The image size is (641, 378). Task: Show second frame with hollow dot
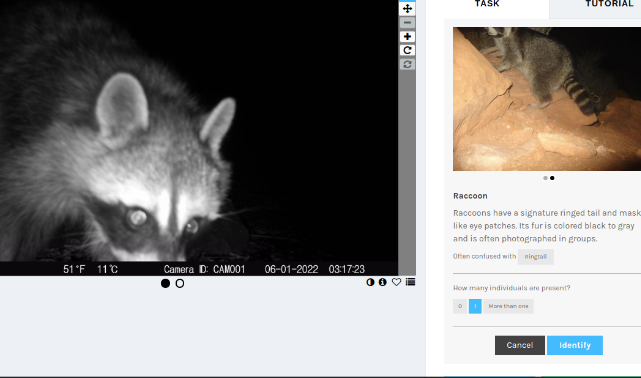180,283
